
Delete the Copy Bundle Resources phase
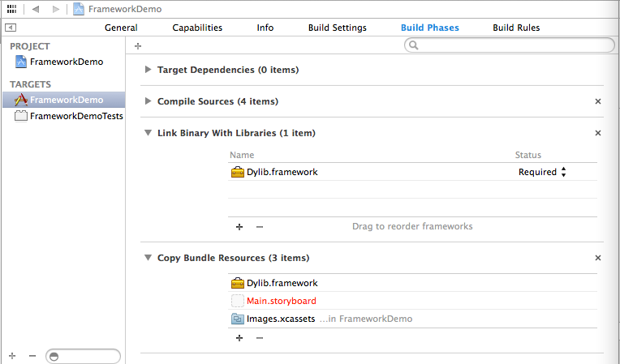[598, 258]
